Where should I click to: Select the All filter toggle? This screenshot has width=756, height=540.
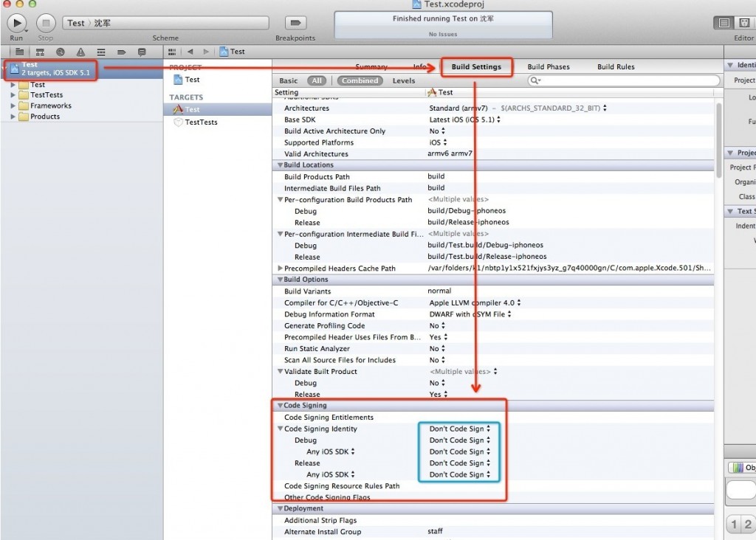pyautogui.click(x=317, y=81)
